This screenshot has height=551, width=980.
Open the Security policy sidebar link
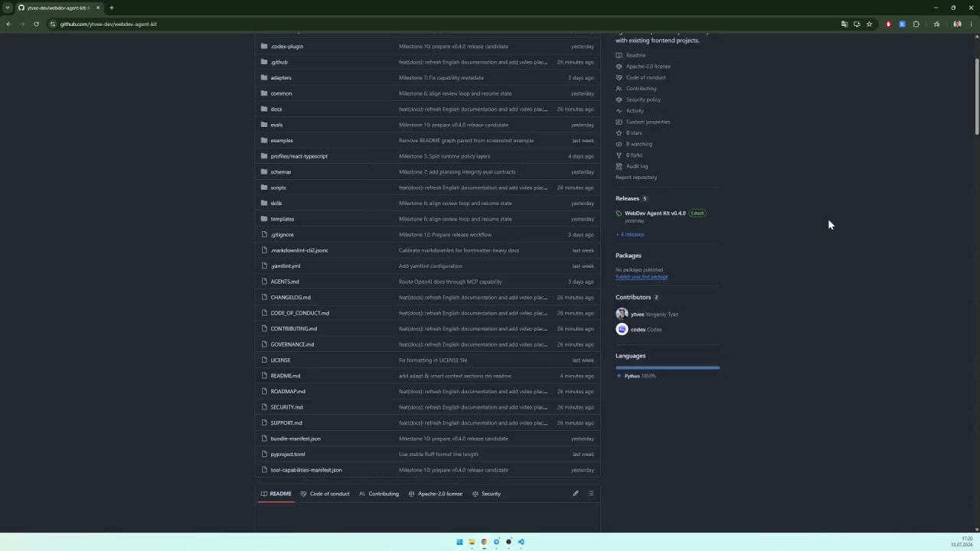[x=643, y=99]
